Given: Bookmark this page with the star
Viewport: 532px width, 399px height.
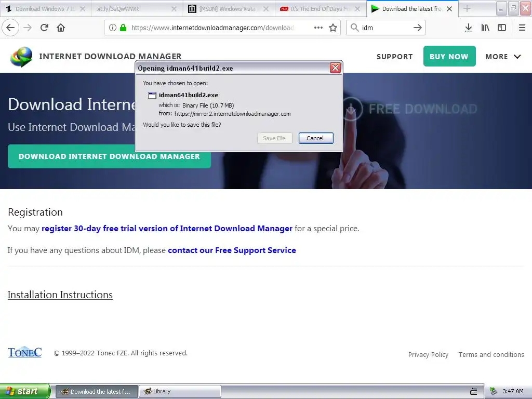Looking at the screenshot, I should [x=333, y=28].
